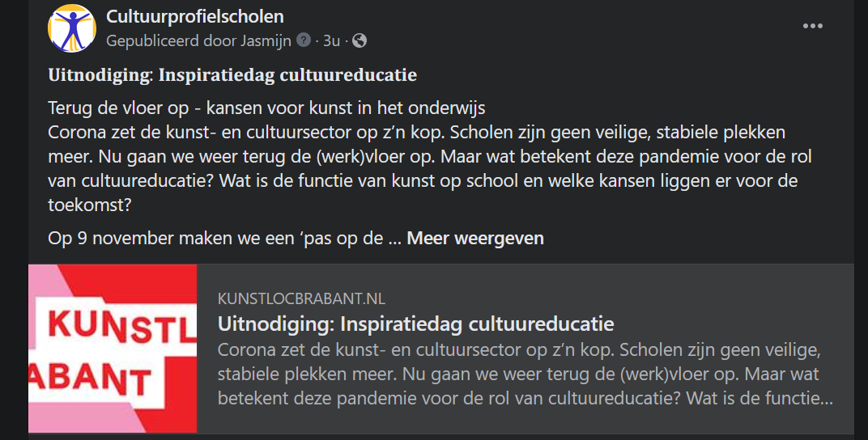Image resolution: width=868 pixels, height=440 pixels.
Task: Open the three-dots post options menu
Action: [x=812, y=26]
